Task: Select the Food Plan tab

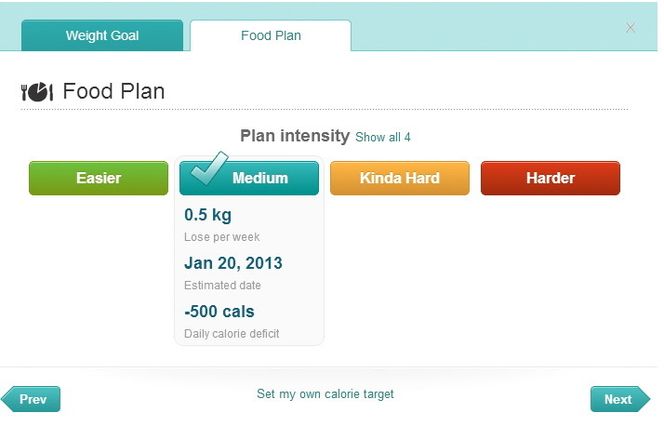Action: coord(270,36)
